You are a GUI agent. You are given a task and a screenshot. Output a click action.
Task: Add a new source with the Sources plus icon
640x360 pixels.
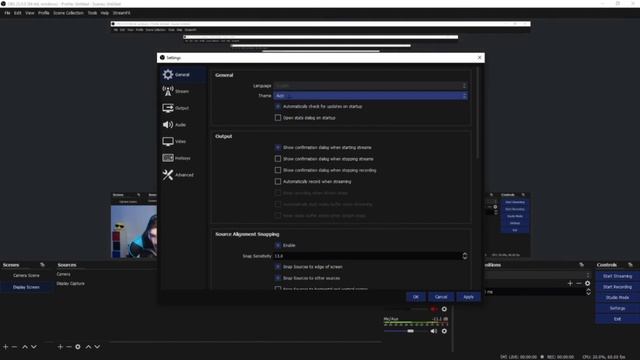[60, 347]
